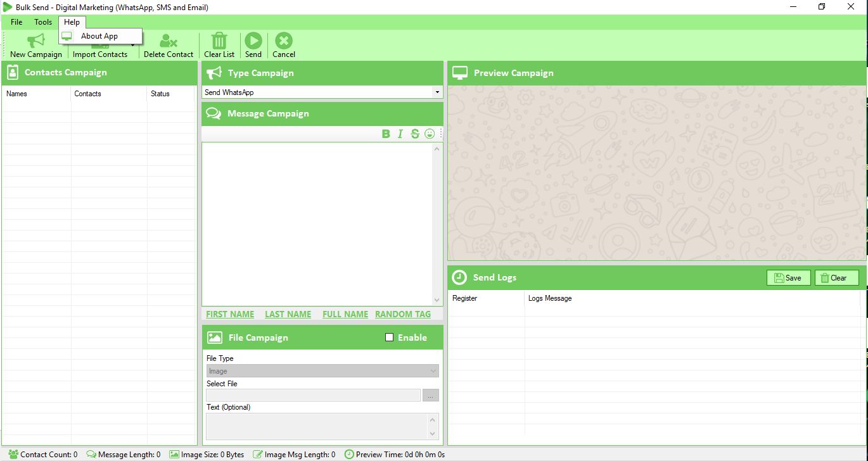Click the Bulk Send app icon in title bar
The height and width of the screenshot is (461, 868).
click(x=8, y=7)
